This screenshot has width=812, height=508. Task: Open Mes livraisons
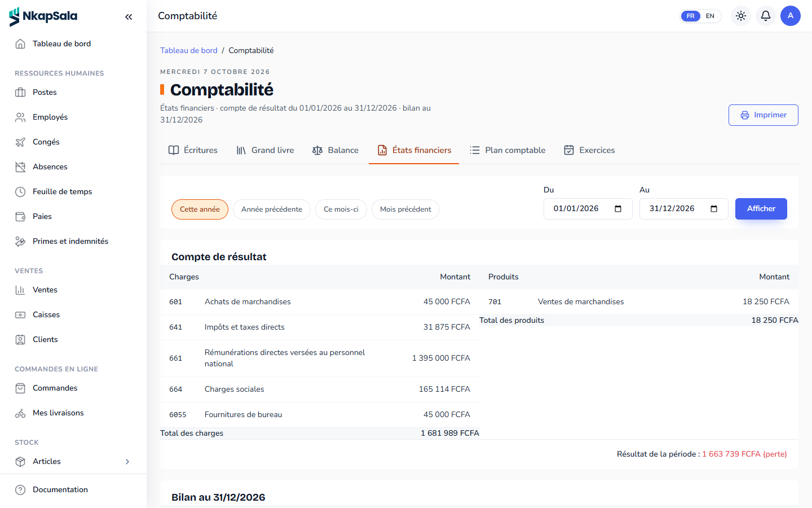point(73,413)
